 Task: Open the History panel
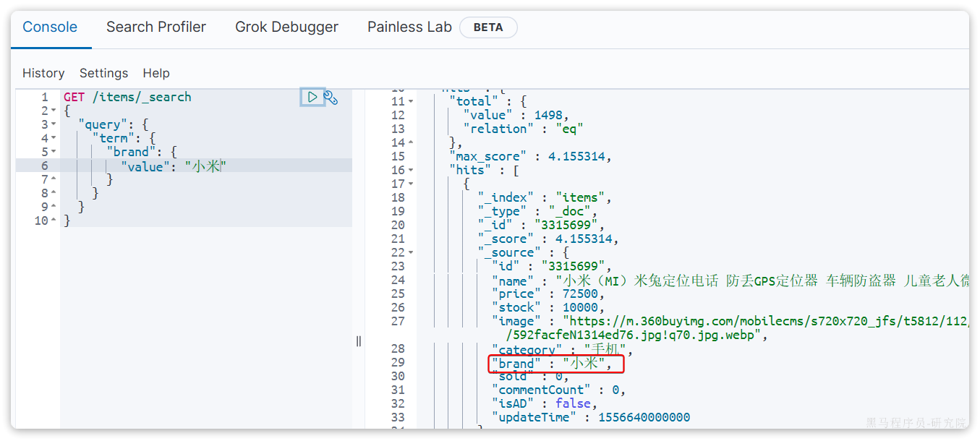[43, 73]
